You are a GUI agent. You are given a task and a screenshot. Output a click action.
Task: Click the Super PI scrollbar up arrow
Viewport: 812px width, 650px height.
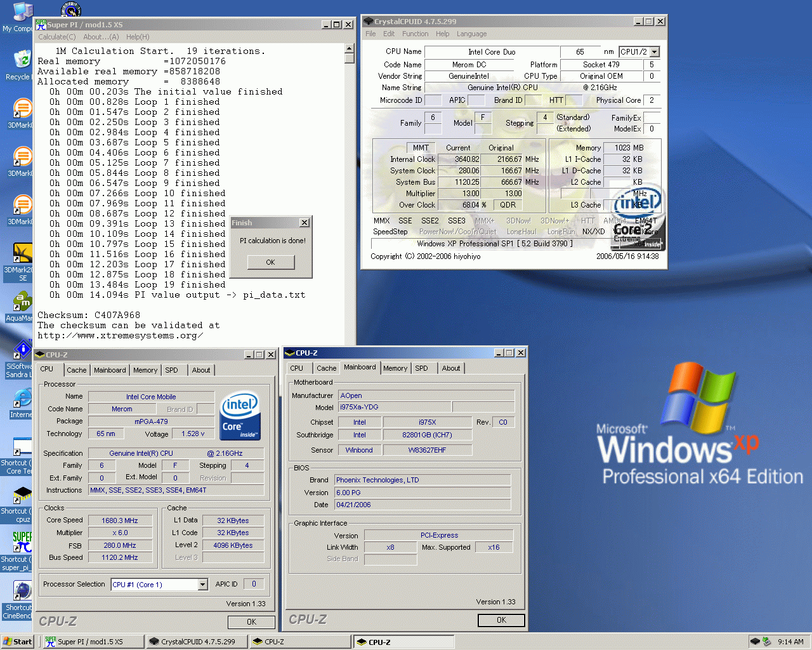[350, 48]
